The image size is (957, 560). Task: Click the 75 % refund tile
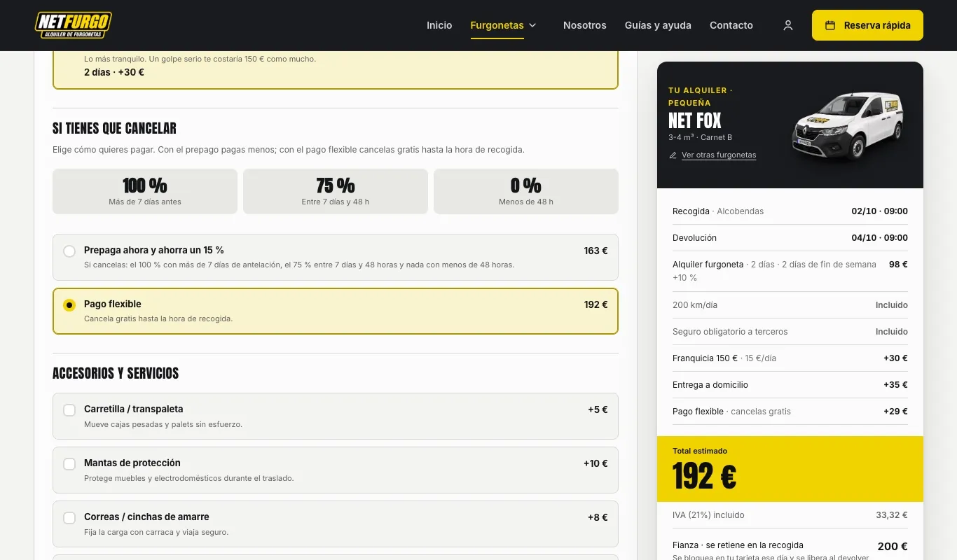point(336,191)
